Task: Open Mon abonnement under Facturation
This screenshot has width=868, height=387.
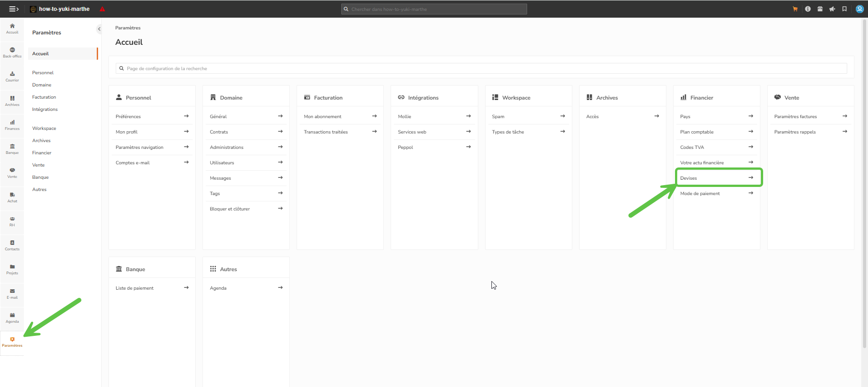Action: point(340,116)
